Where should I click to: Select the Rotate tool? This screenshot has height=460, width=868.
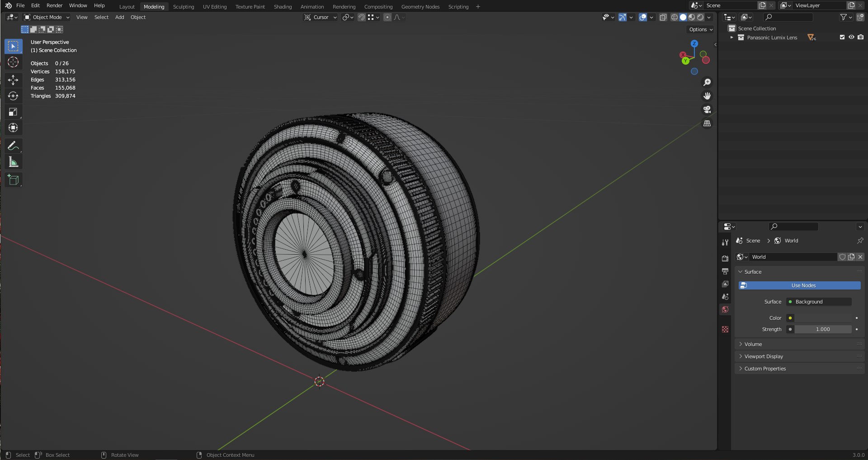(x=13, y=96)
